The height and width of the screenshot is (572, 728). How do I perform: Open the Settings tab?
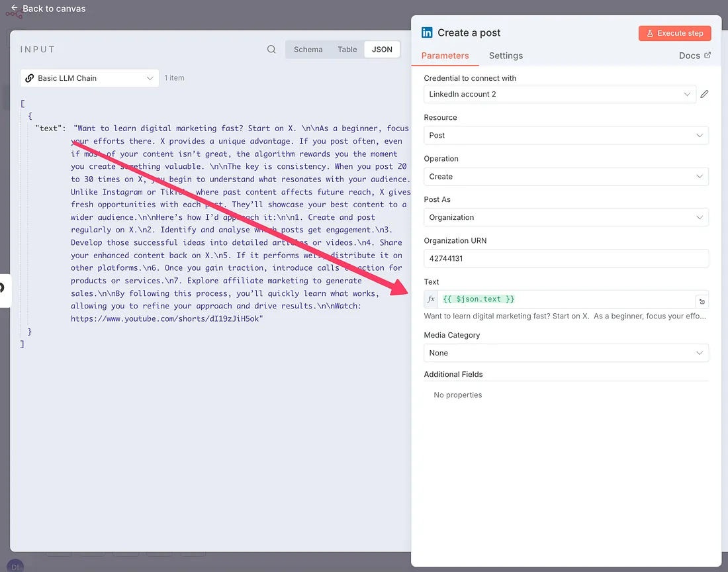pos(506,56)
